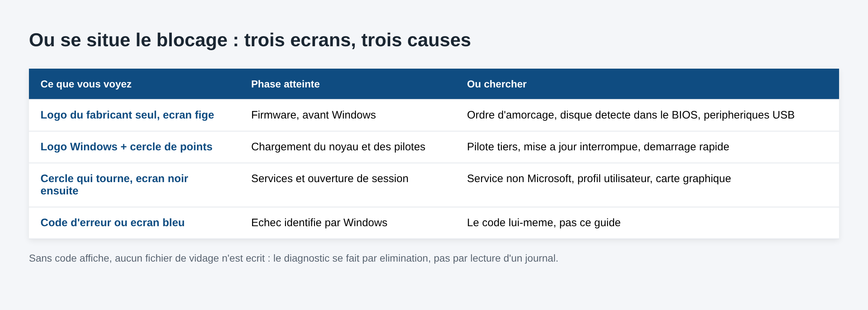
Task: Click 'Le code lui-meme, pas ce guide'
Action: [x=544, y=223]
